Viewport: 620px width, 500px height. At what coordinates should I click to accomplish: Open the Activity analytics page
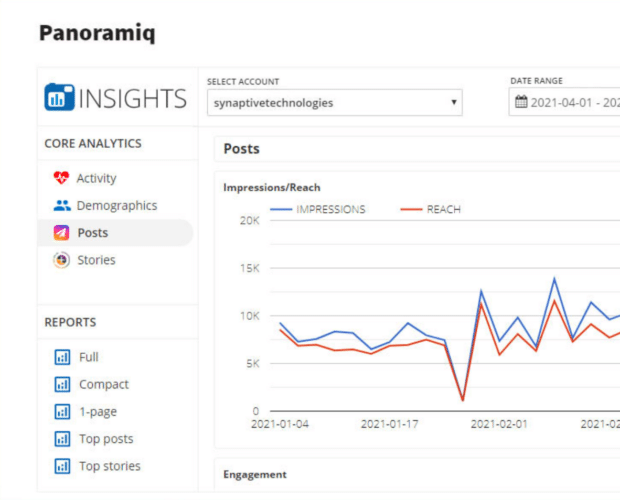click(x=96, y=178)
